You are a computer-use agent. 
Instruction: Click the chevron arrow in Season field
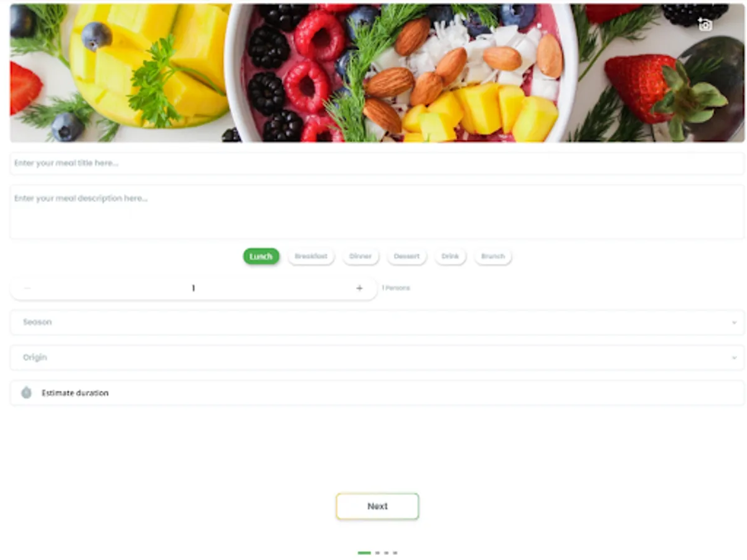click(734, 322)
